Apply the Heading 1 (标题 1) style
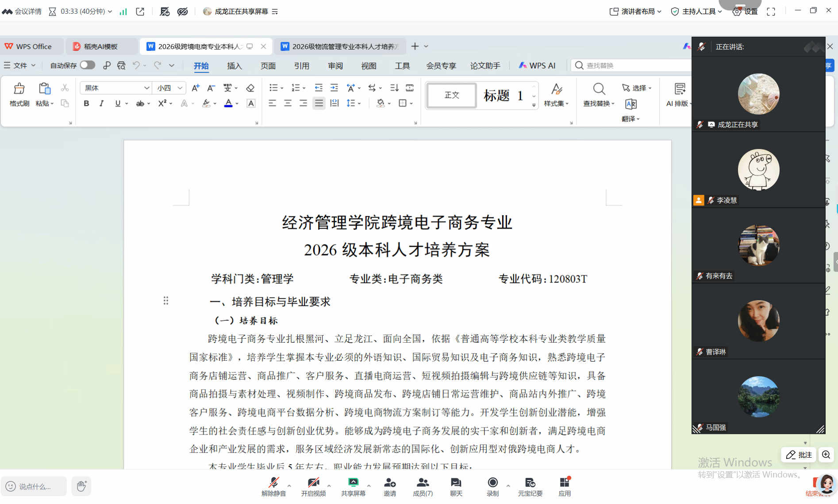 coord(504,95)
